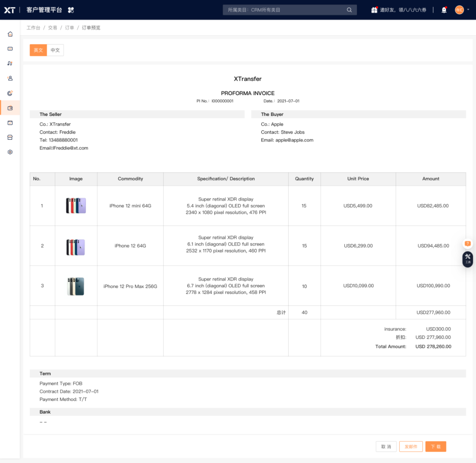Click Contact: Steve Jobs line
This screenshot has width=476, height=463.
(283, 132)
